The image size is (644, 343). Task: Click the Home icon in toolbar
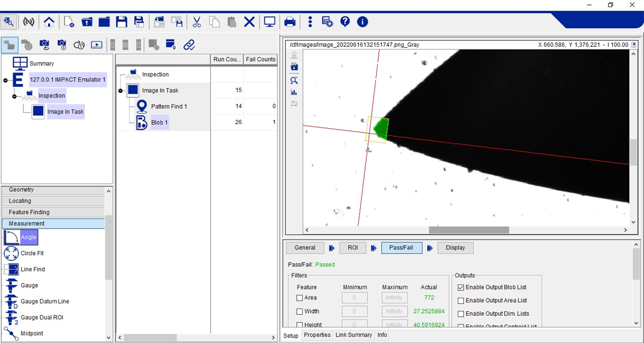[49, 22]
